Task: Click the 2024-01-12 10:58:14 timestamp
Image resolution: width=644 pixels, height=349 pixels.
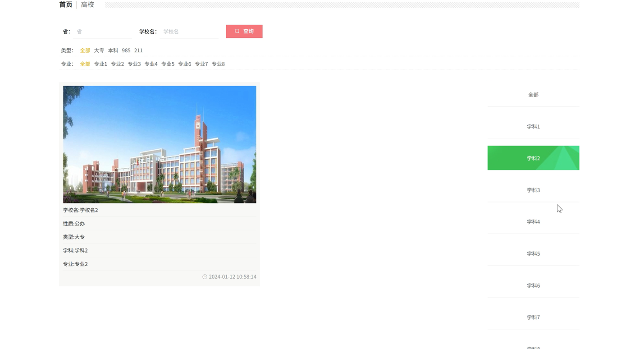Action: click(233, 277)
